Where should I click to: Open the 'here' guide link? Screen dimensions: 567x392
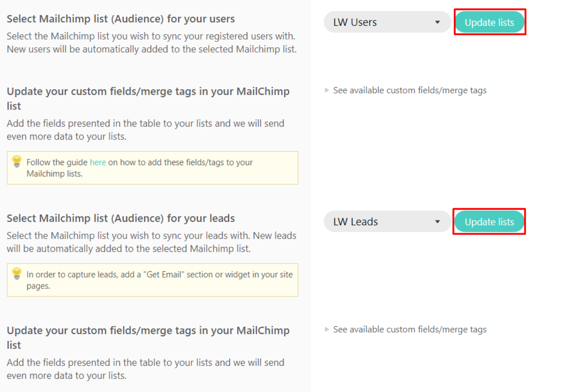point(98,162)
